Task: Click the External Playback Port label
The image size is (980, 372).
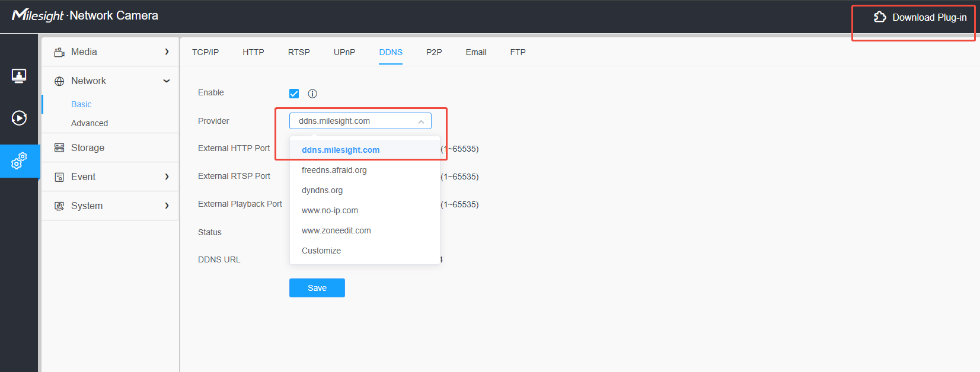Action: coord(240,204)
